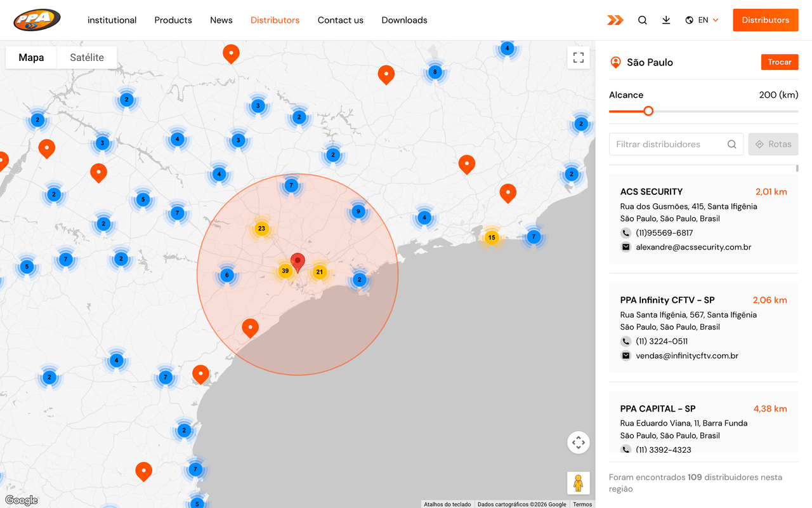Click the address Rua dos Gusmões, 415
The width and height of the screenshot is (812, 508).
tap(689, 206)
